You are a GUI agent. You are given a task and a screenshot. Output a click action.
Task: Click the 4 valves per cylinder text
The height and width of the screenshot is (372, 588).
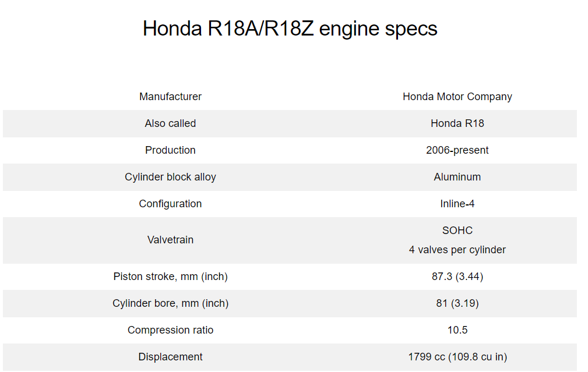tap(457, 250)
